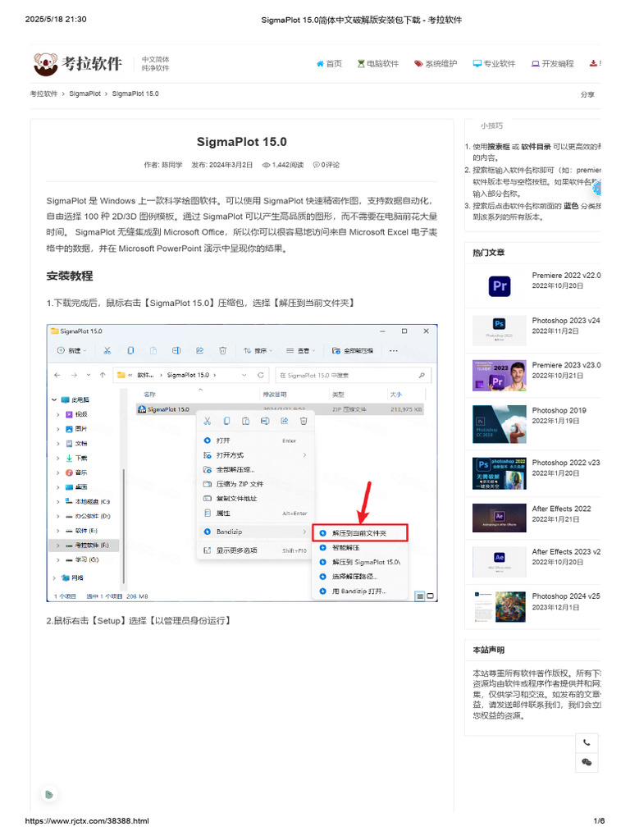Click the Explorer up-folder arrow

point(103,375)
